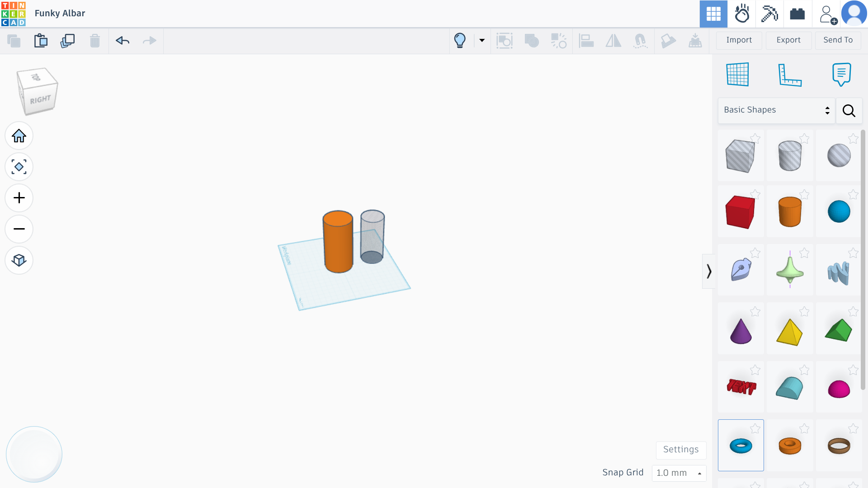Open the 3D design grid view

[713, 14]
